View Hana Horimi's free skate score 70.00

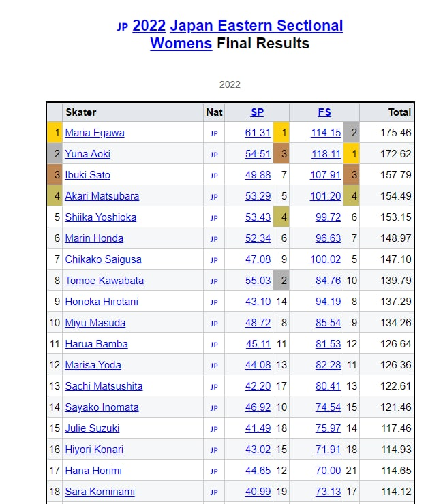pyautogui.click(x=328, y=471)
